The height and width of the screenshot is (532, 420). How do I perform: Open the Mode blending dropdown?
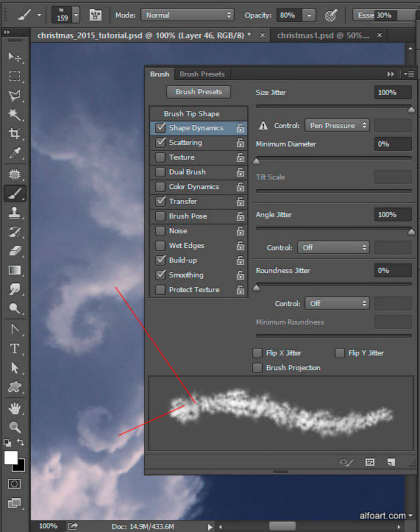(x=188, y=15)
